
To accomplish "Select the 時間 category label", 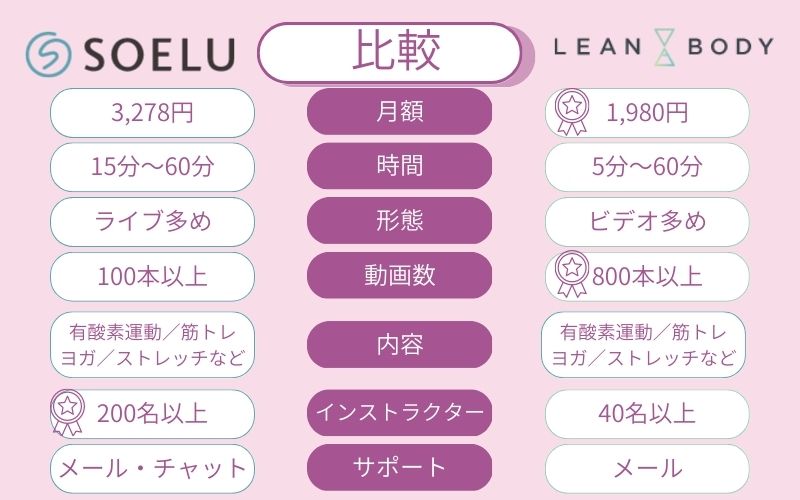I will point(399,167).
